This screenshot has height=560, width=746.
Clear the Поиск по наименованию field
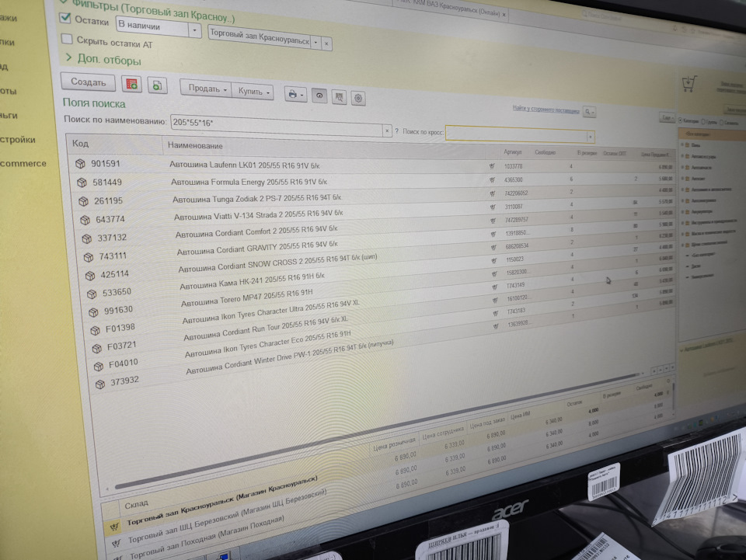pyautogui.click(x=387, y=130)
